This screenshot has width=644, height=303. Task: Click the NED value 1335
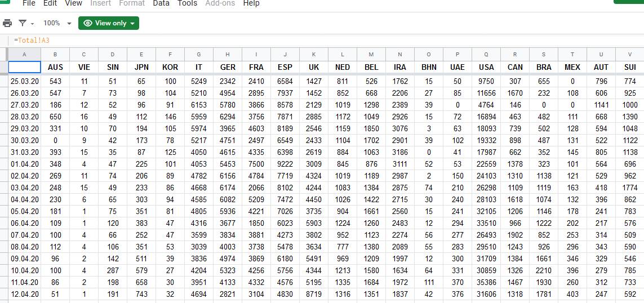[343, 283]
